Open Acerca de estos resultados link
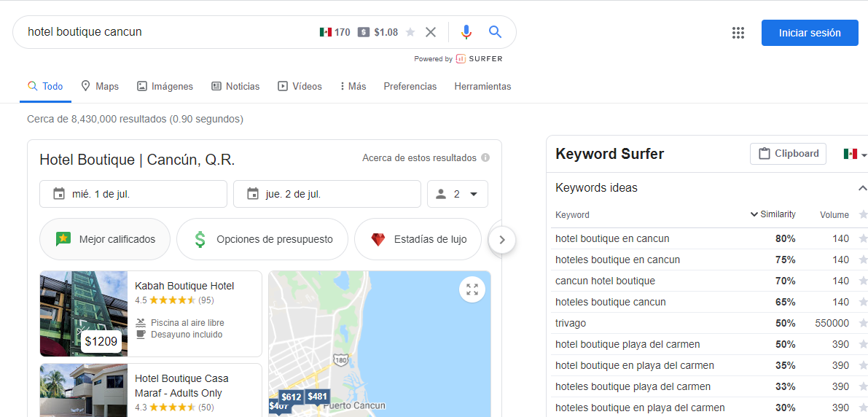The width and height of the screenshot is (868, 417). click(419, 157)
